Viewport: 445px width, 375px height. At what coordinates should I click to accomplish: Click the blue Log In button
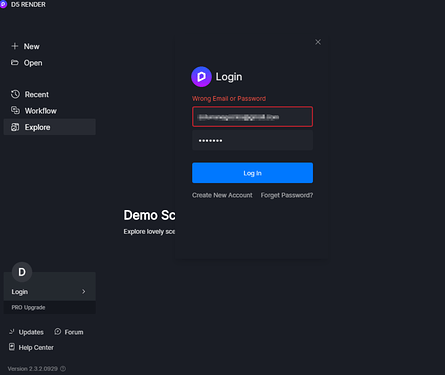click(x=252, y=173)
